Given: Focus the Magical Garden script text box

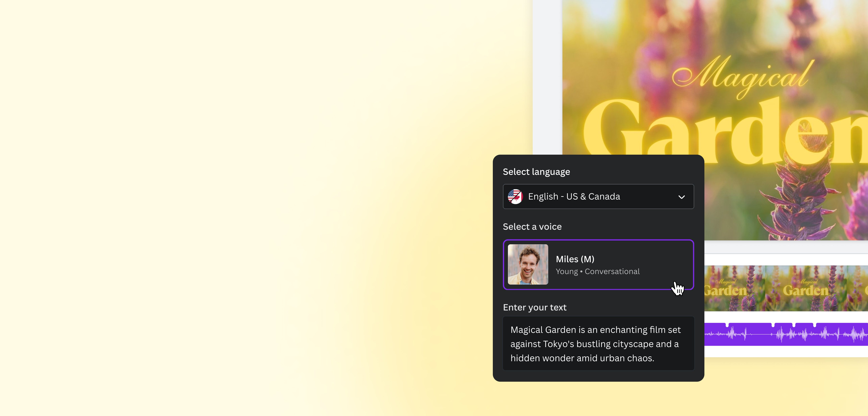Looking at the screenshot, I should pos(598,344).
